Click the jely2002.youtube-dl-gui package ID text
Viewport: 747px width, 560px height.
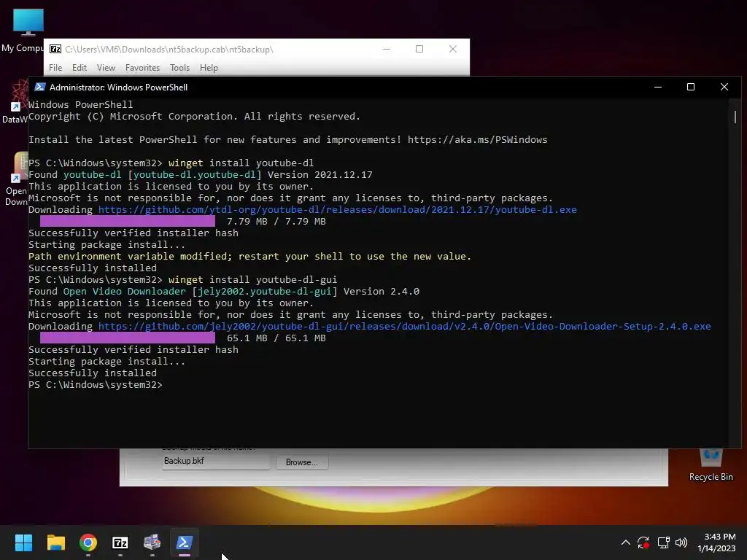point(264,292)
